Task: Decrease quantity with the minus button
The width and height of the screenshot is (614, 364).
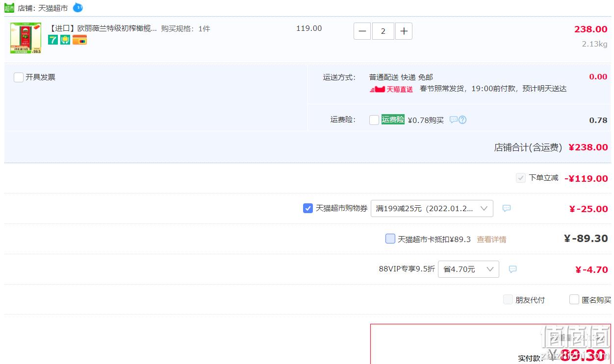Action: point(362,31)
